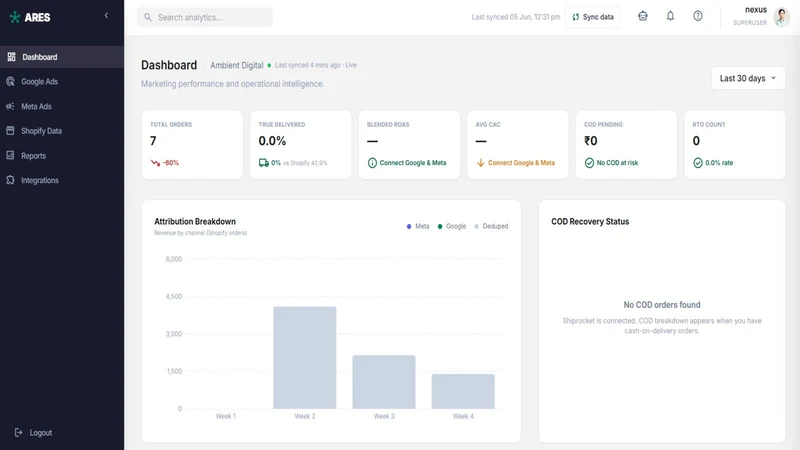Click the Logout button

coord(34,433)
